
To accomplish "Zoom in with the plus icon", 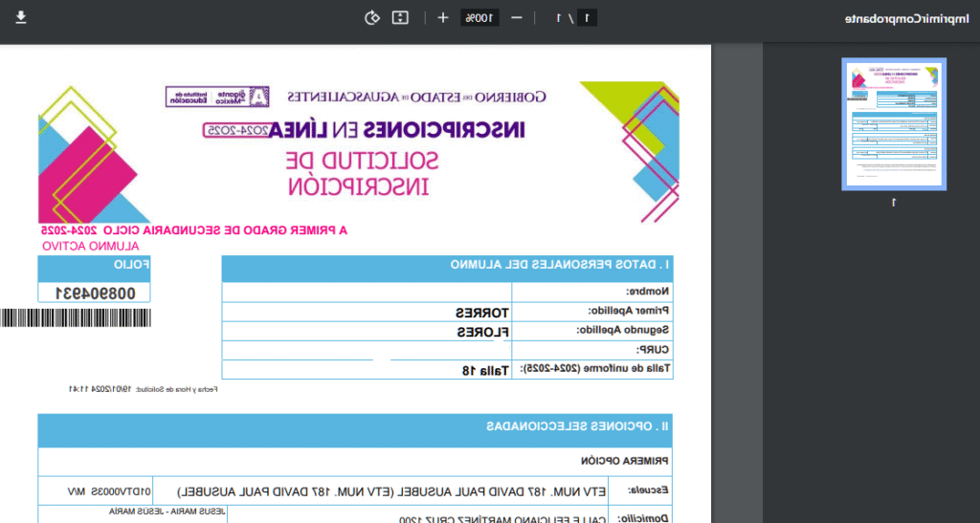I will tap(442, 18).
